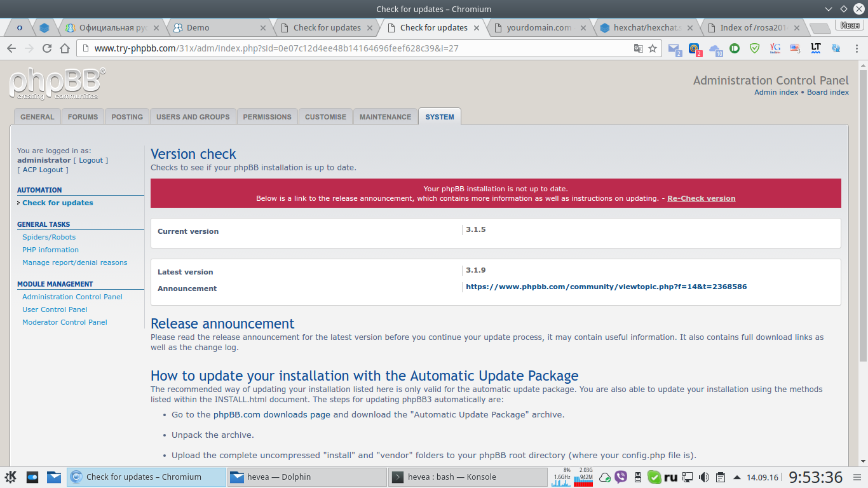The height and width of the screenshot is (488, 868).
Task: Expand hidden system tray icons arrow
Action: pyautogui.click(x=736, y=477)
